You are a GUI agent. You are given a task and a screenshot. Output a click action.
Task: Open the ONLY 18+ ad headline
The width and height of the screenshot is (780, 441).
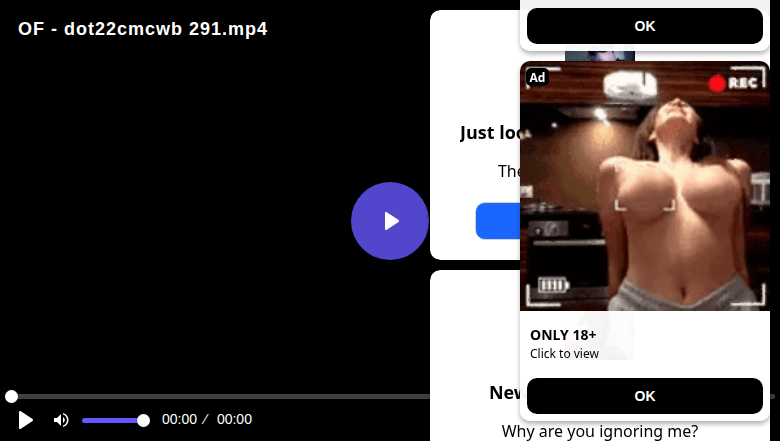(x=563, y=335)
